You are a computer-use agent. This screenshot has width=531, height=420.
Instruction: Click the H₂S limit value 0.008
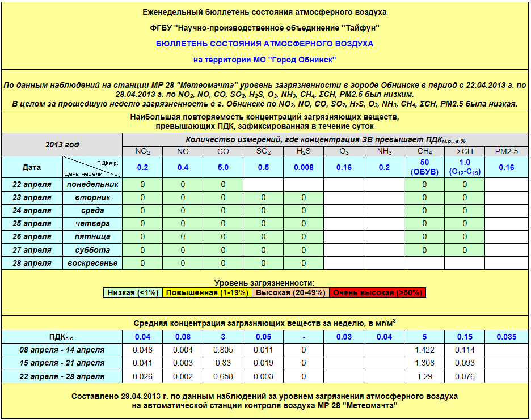click(x=304, y=167)
